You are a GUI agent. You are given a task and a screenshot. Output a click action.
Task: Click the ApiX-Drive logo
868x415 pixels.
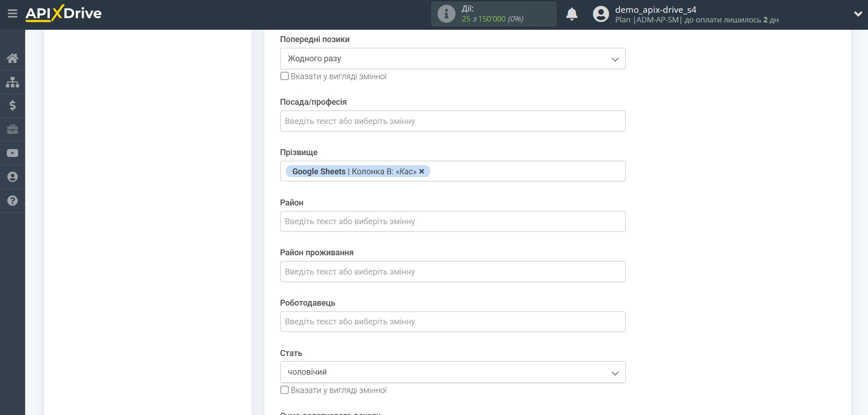pyautogui.click(x=64, y=13)
